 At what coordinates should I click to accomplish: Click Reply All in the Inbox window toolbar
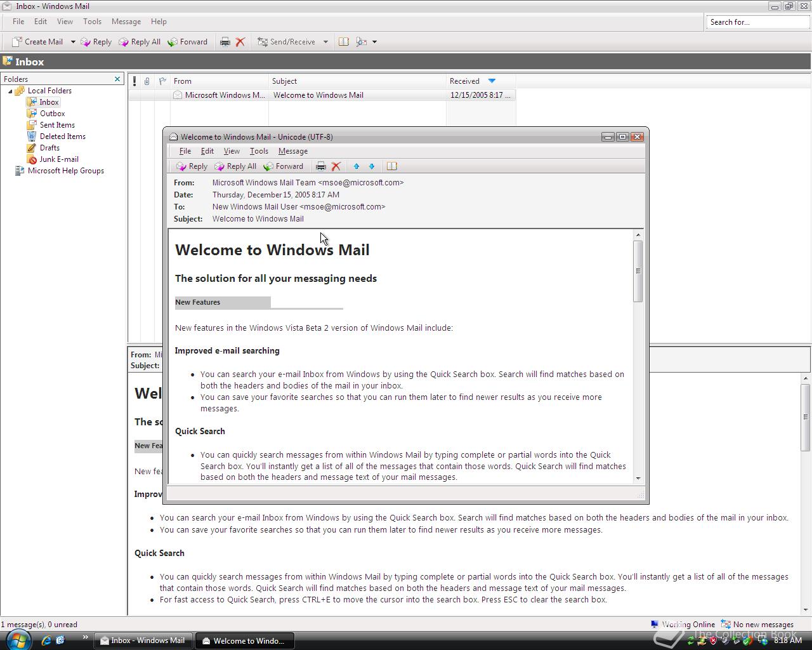coord(140,42)
